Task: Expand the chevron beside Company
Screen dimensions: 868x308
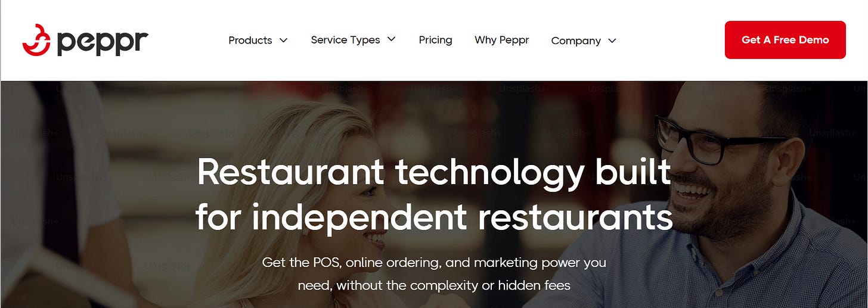Action: click(x=612, y=41)
